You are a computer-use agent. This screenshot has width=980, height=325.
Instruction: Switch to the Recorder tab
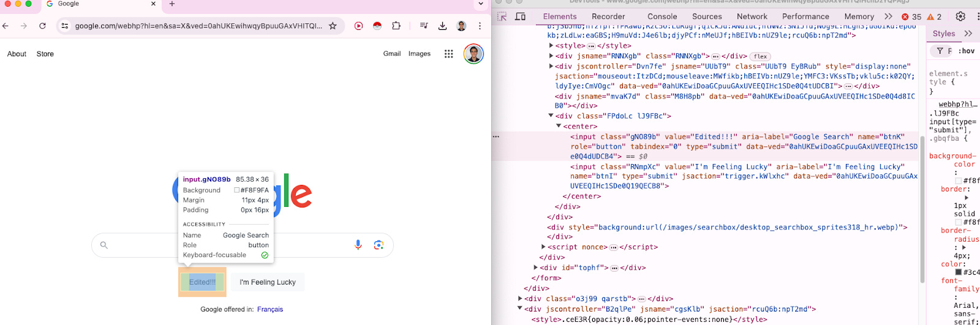pyautogui.click(x=608, y=17)
